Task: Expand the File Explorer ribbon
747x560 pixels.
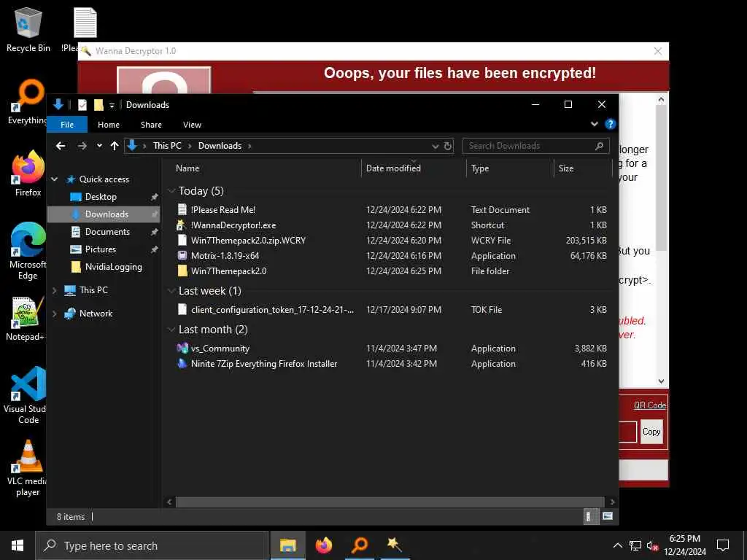Action: [x=595, y=124]
